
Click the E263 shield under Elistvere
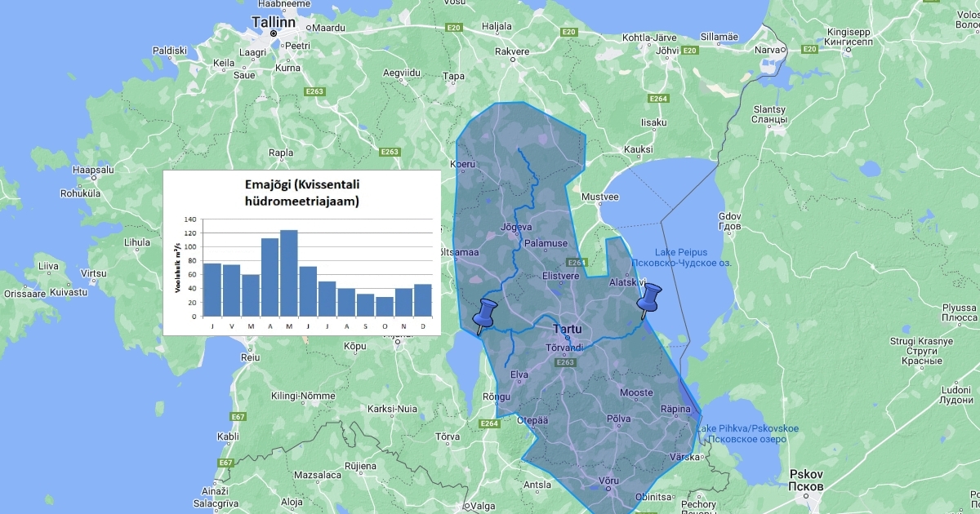click(x=576, y=263)
